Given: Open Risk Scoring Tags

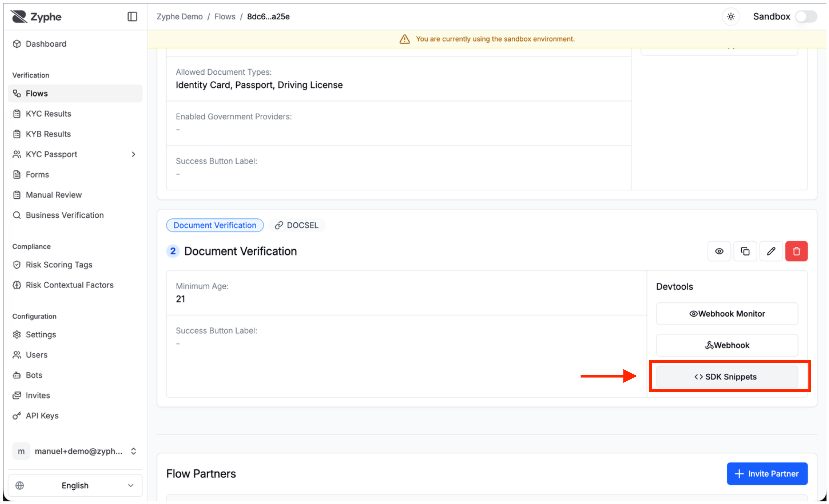Looking at the screenshot, I should [x=75, y=264].
